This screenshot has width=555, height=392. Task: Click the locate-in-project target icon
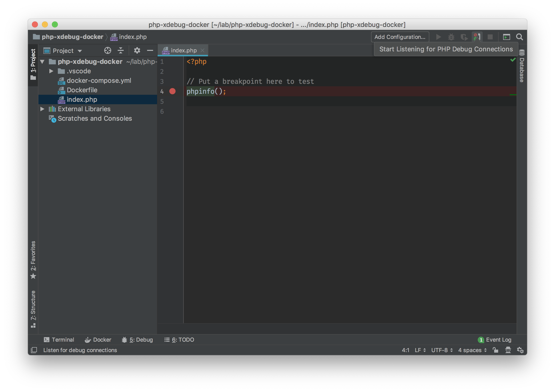(107, 51)
